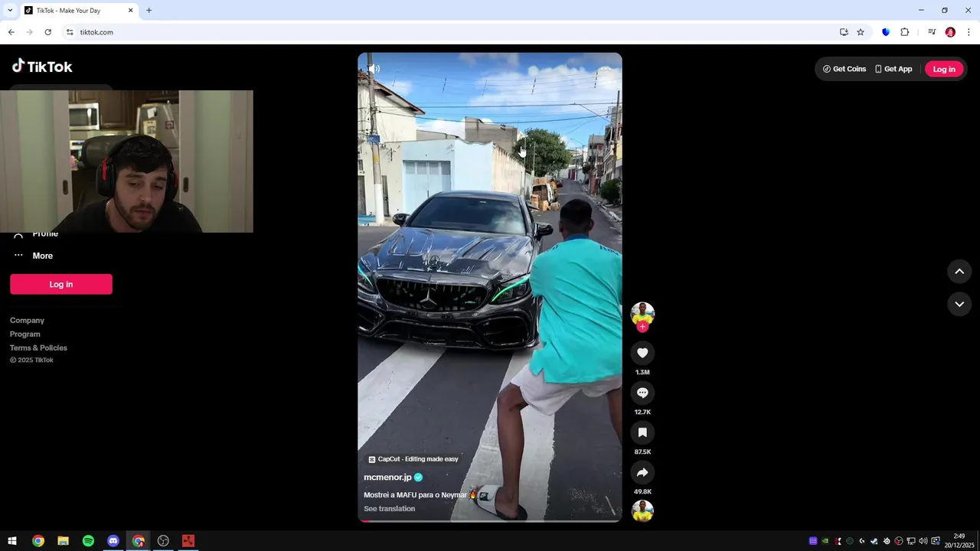
Task: Click the playing video to pause it
Action: click(490, 287)
